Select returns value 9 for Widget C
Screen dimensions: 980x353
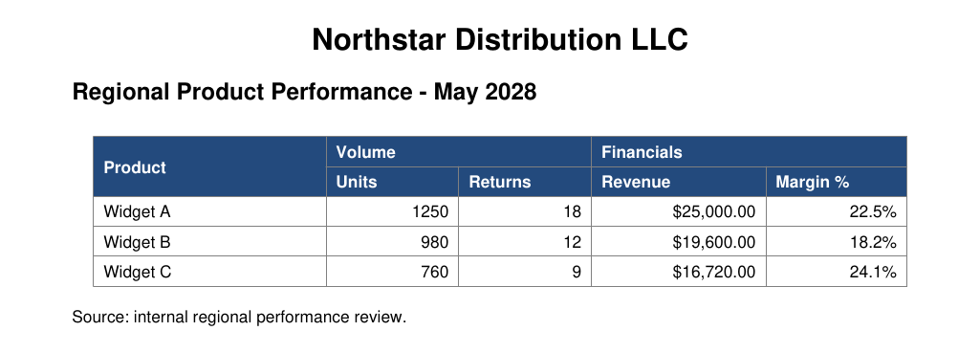point(577,273)
